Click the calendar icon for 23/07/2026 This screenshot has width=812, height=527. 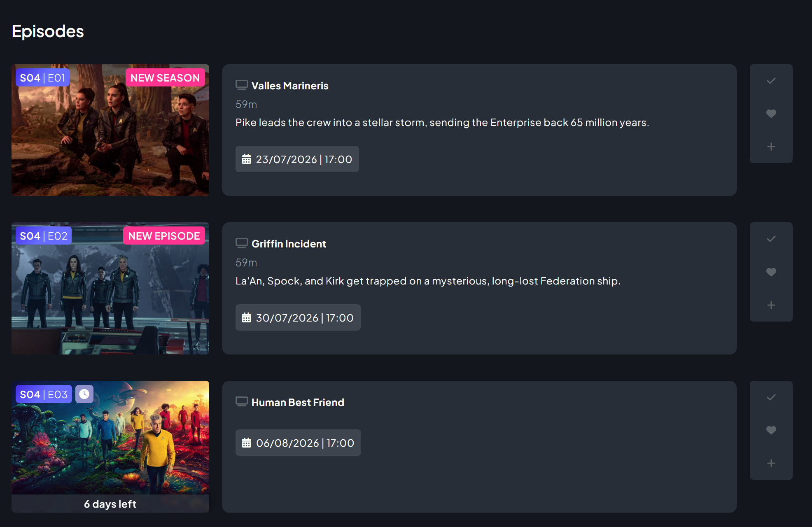pos(246,159)
